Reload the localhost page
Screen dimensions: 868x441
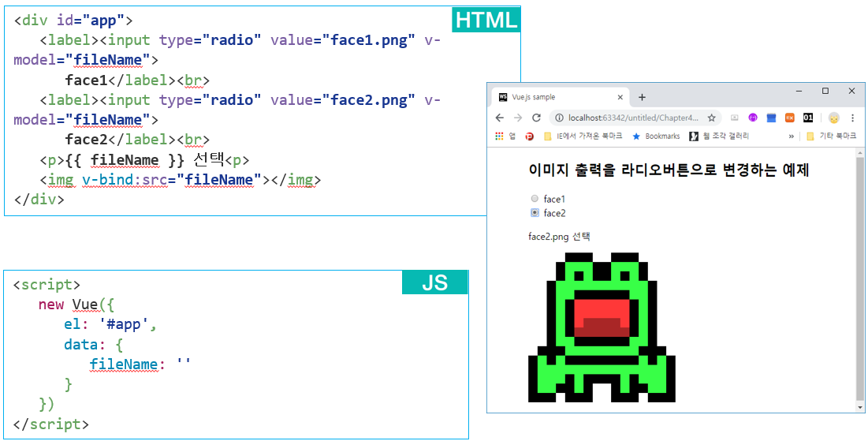(536, 118)
